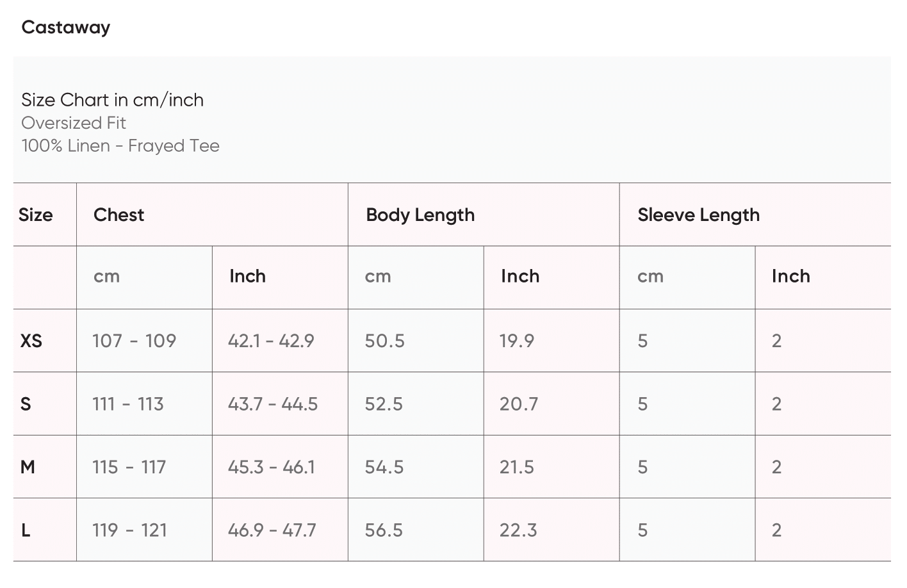Select the Oversized Fit label

(74, 123)
